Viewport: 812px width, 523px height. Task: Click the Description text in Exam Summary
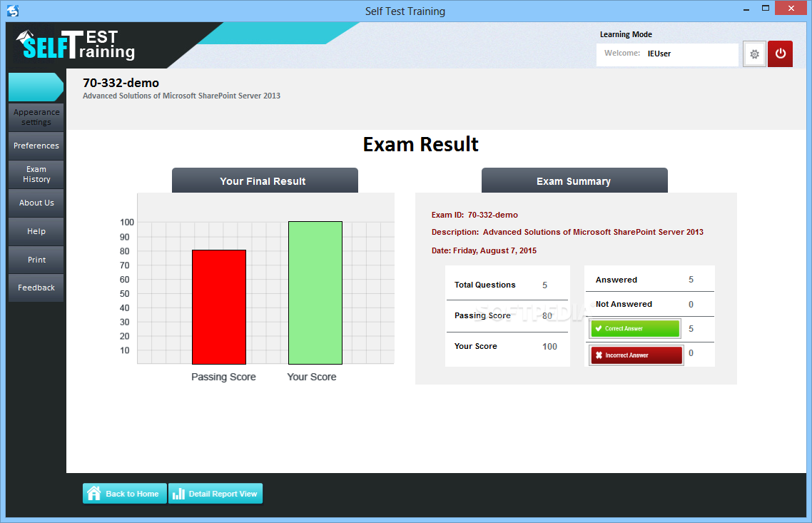pos(567,232)
